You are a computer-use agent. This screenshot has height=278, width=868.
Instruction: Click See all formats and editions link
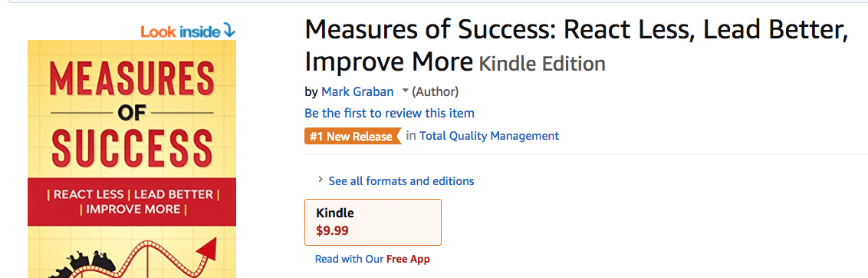click(401, 181)
